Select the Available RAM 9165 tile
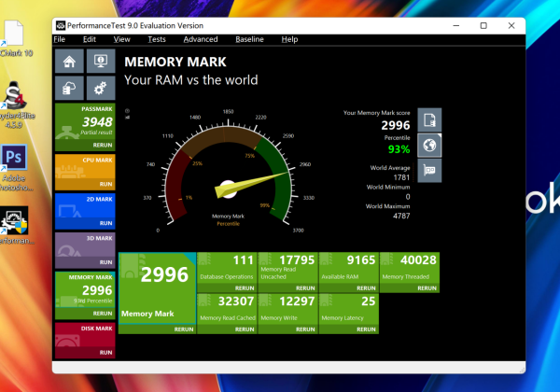 click(x=348, y=268)
